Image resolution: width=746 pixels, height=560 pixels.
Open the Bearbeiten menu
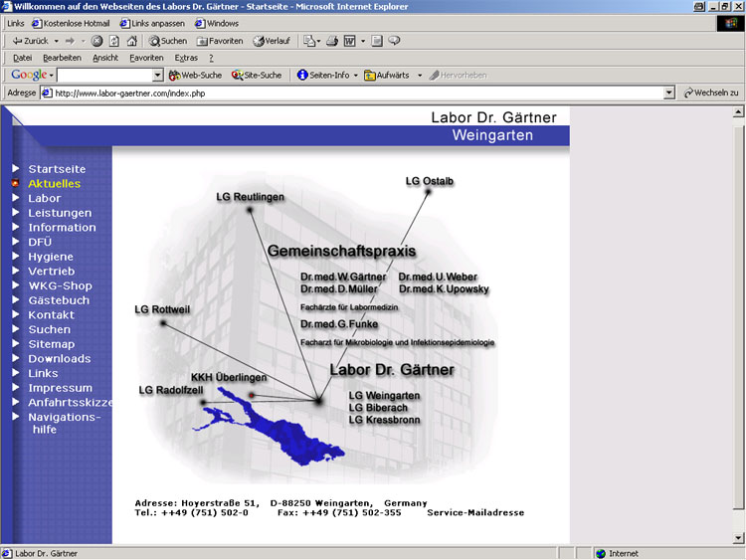[x=62, y=58]
